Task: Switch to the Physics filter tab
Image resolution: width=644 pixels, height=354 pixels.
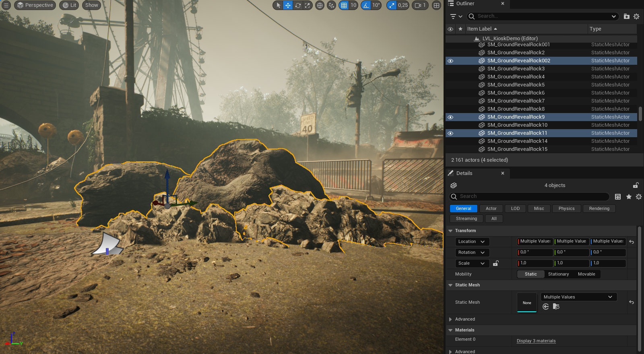Action: (566, 208)
